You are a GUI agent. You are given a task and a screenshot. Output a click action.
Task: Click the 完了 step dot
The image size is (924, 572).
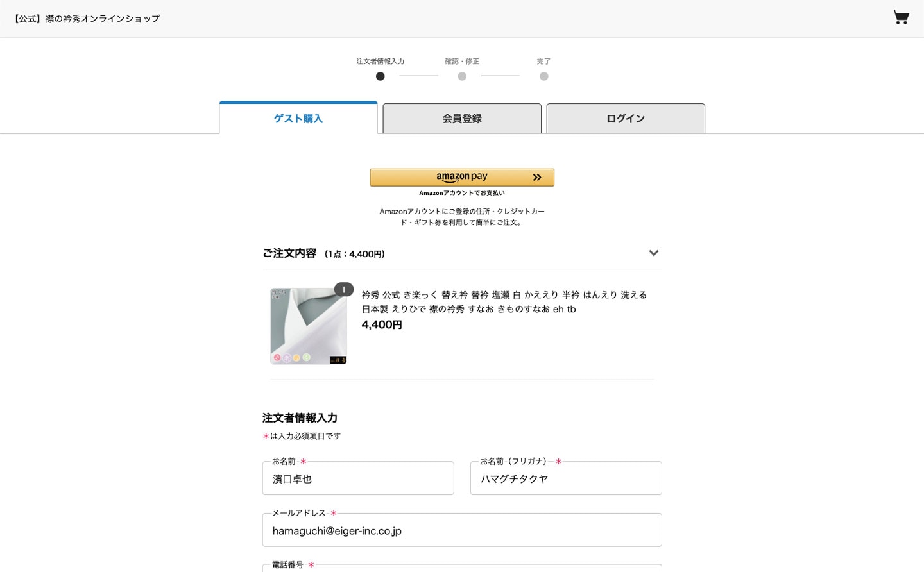coord(543,76)
